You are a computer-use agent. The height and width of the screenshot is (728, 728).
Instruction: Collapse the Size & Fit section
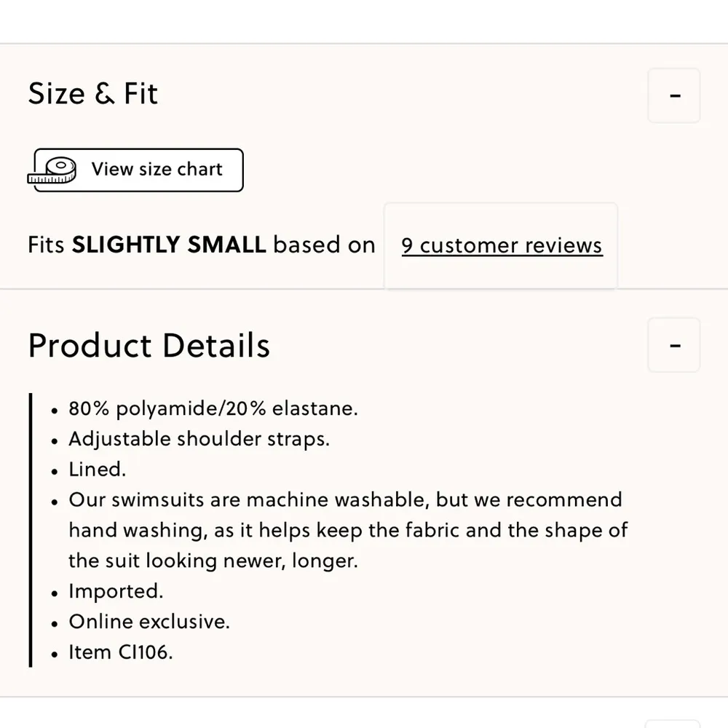[674, 95]
